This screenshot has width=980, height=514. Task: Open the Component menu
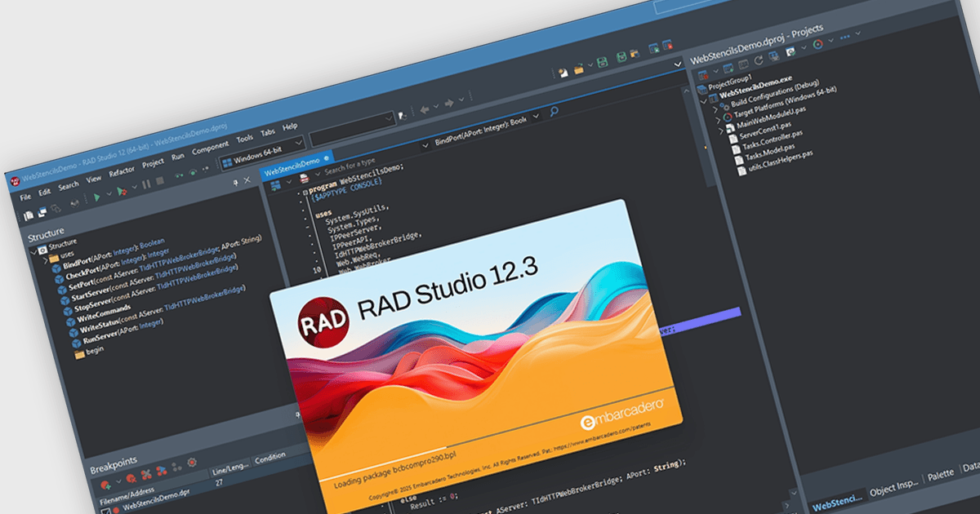[210, 148]
